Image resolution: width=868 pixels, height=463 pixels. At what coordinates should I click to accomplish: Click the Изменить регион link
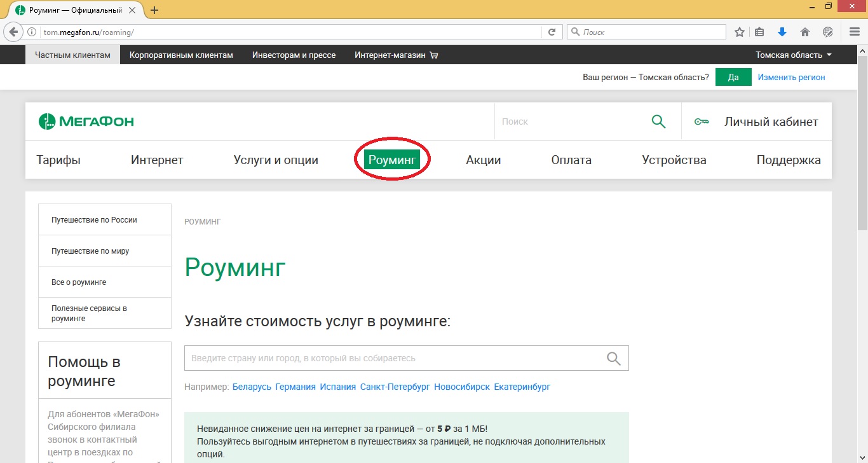791,76
